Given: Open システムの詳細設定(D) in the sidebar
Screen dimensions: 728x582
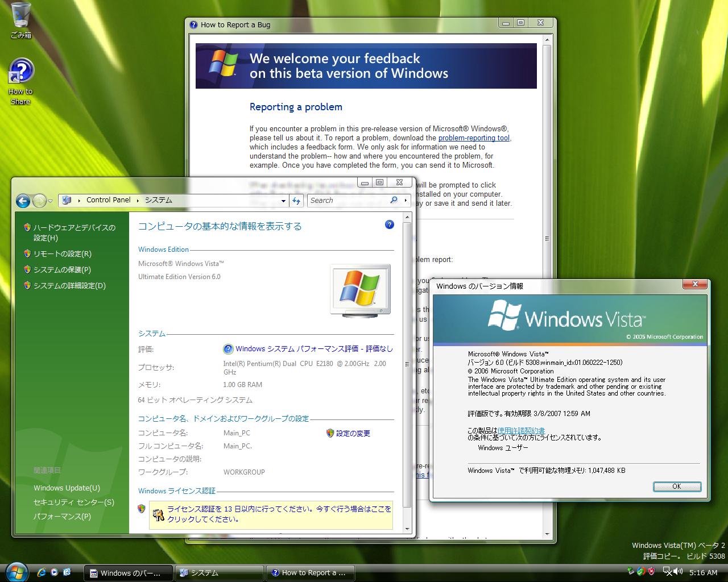Looking at the screenshot, I should (69, 286).
